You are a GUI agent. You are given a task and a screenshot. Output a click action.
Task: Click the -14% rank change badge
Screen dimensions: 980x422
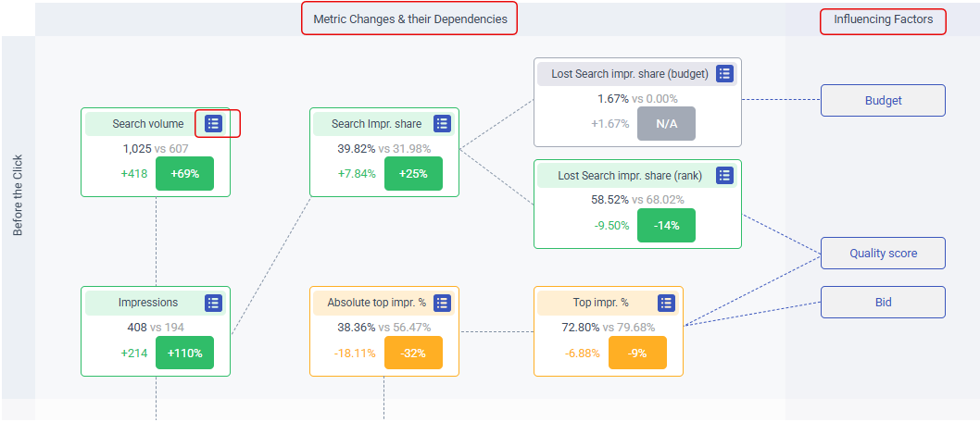[x=666, y=225]
